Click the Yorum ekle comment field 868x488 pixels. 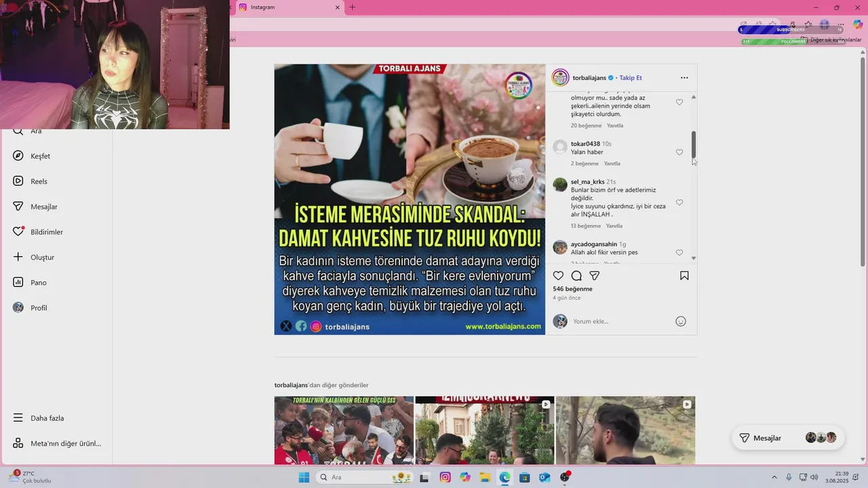click(620, 321)
